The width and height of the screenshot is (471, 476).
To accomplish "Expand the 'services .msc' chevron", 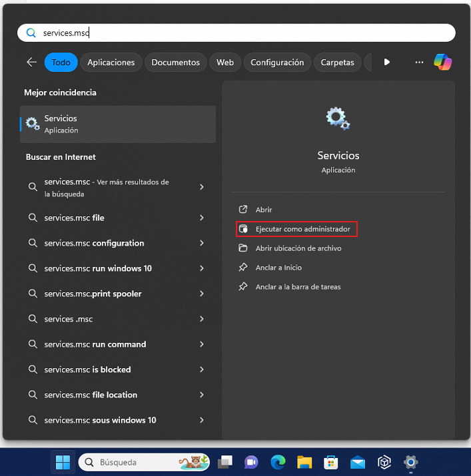I will (x=201, y=319).
